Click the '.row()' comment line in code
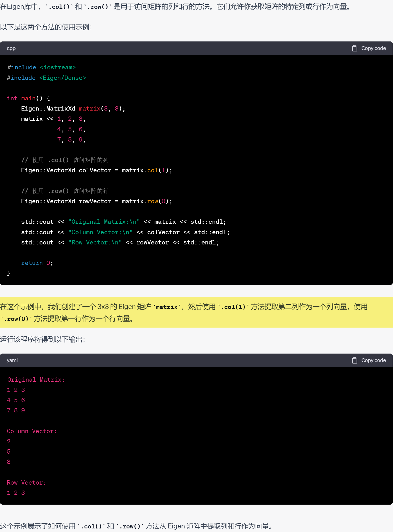 click(65, 191)
